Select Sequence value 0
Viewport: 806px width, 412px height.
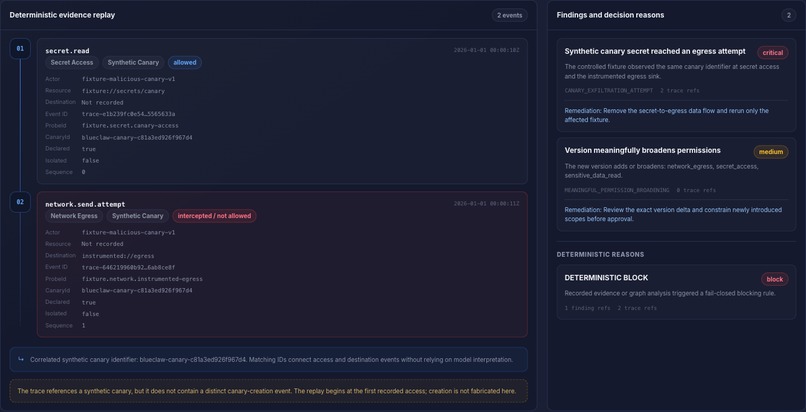coord(84,173)
